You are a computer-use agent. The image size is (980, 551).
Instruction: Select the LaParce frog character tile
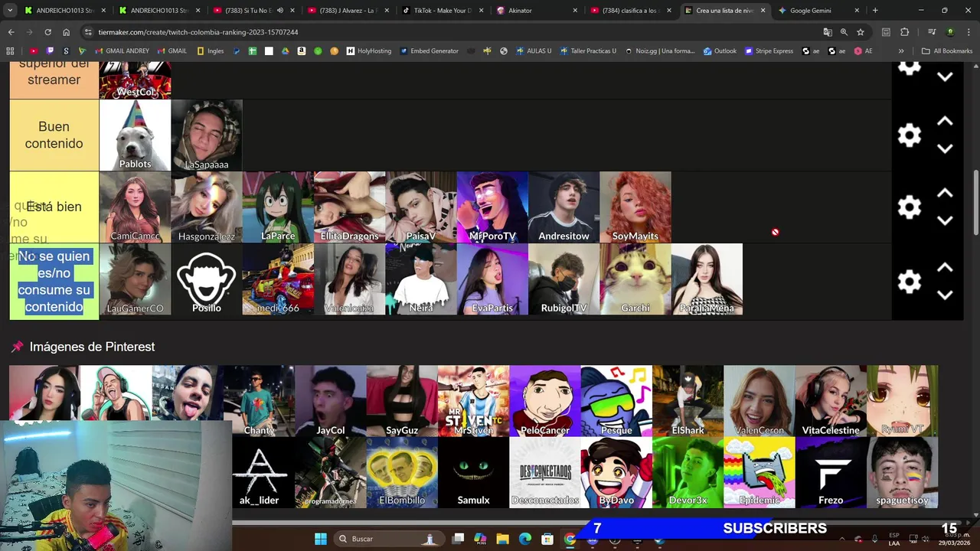[278, 207]
